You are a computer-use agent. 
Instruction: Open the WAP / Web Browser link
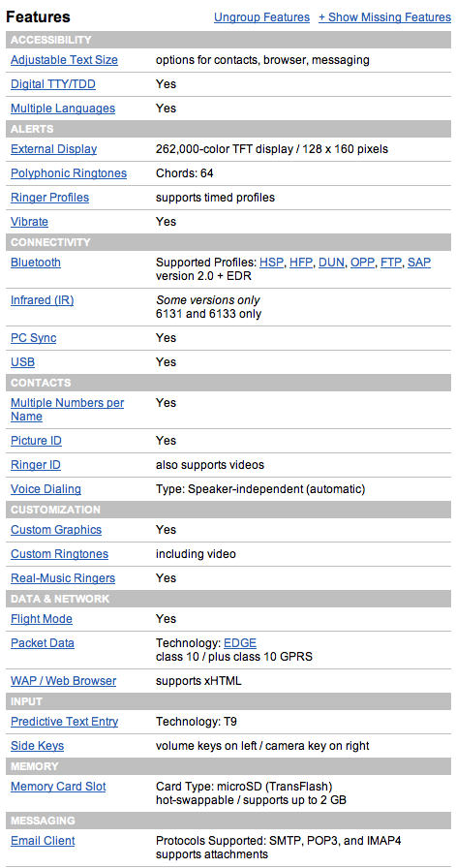pyautogui.click(x=64, y=681)
